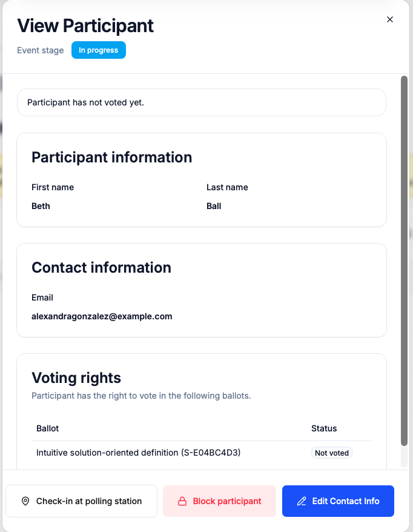This screenshot has height=532, width=413.
Task: Click the map pin icon for check-in
Action: 25,501
